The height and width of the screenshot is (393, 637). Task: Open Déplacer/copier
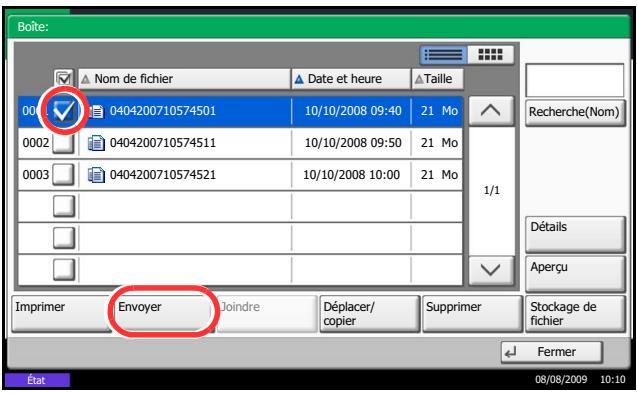370,314
